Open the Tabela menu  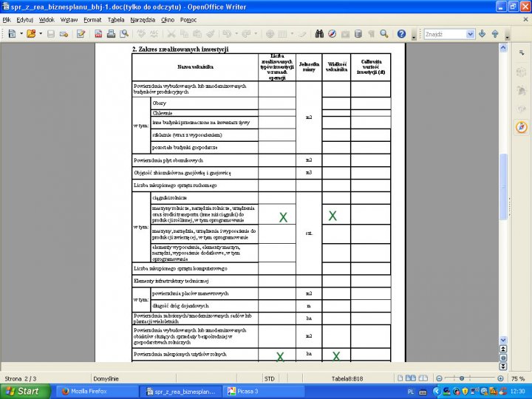point(116,19)
